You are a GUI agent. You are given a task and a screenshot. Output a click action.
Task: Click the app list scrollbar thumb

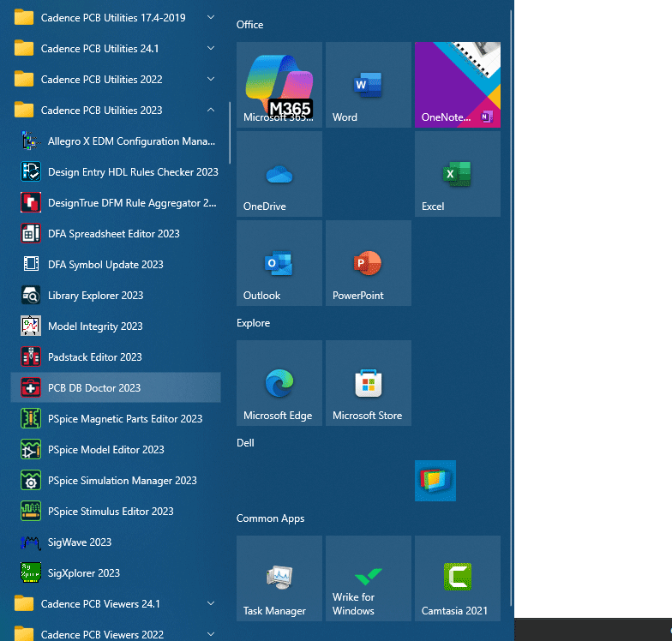pyautogui.click(x=230, y=133)
